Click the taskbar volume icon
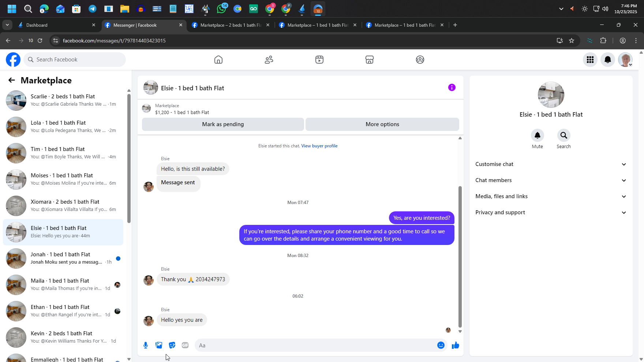The height and width of the screenshot is (362, 644). (605, 9)
